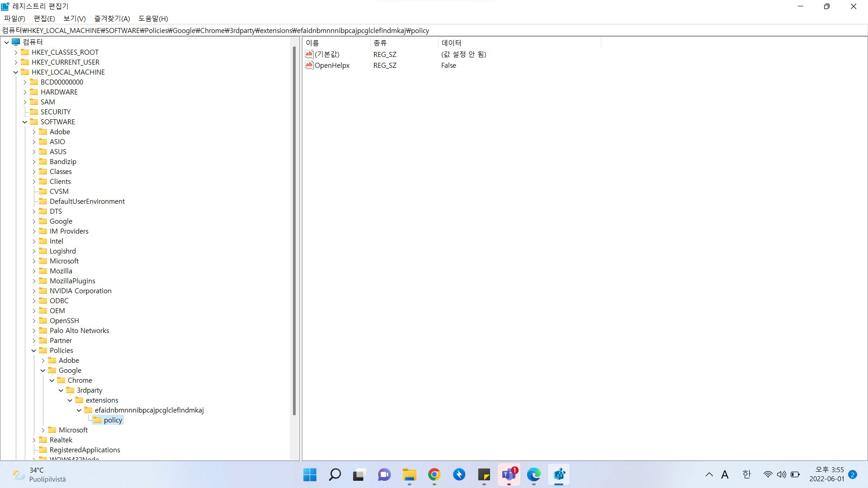The height and width of the screenshot is (488, 868).
Task: Sort values by the 이름 column header
Action: (x=312, y=42)
